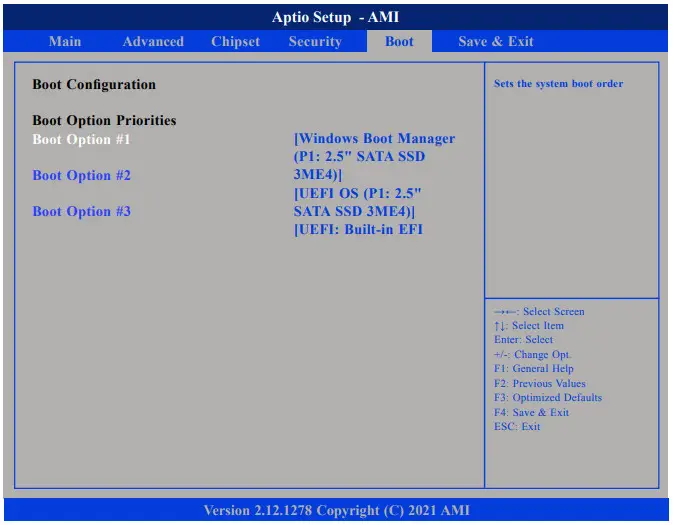This screenshot has height=525, width=673.
Task: Open the Main tab
Action: pos(65,41)
